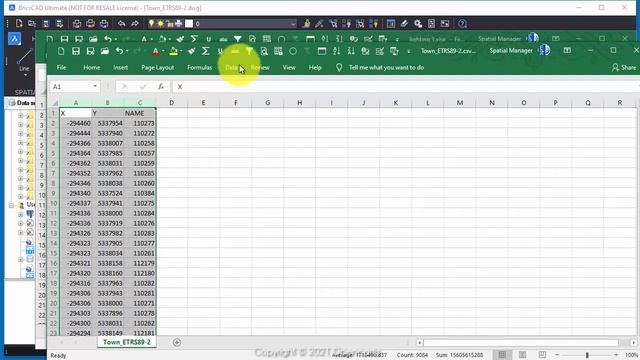
Task: Click the red Font Color icon
Action: (156, 51)
